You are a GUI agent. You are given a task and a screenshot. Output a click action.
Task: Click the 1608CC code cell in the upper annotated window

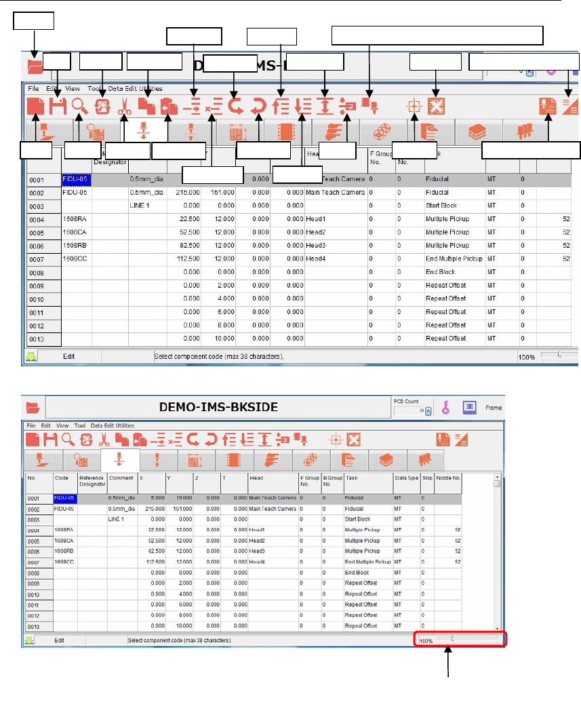(x=76, y=258)
